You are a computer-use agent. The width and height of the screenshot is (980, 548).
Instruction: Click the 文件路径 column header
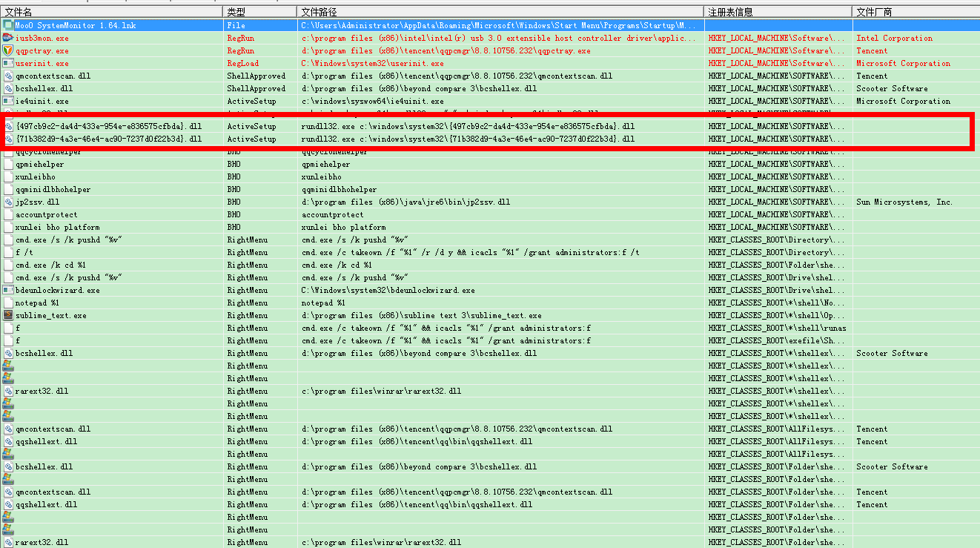tap(500, 12)
